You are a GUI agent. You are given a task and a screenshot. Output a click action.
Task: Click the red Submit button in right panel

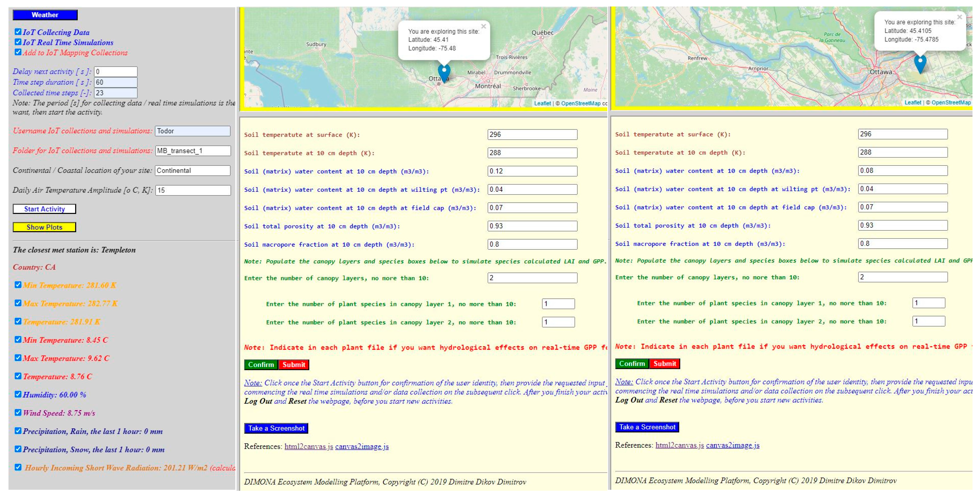tap(665, 364)
